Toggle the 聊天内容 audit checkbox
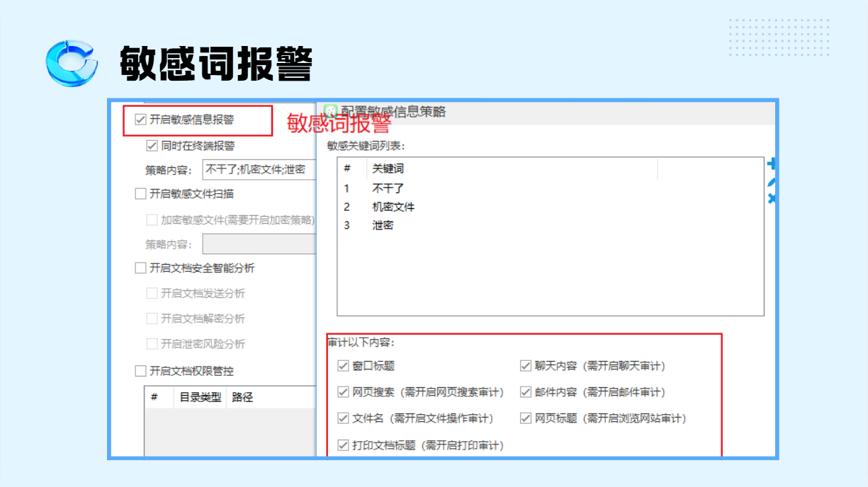Screen dimensions: 868x487 [x=526, y=366]
